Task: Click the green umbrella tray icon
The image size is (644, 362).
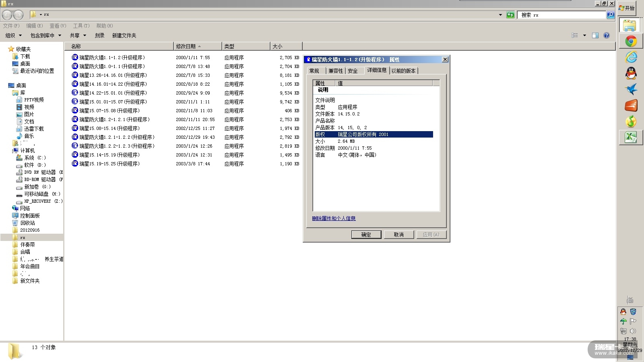Action: coord(623,321)
